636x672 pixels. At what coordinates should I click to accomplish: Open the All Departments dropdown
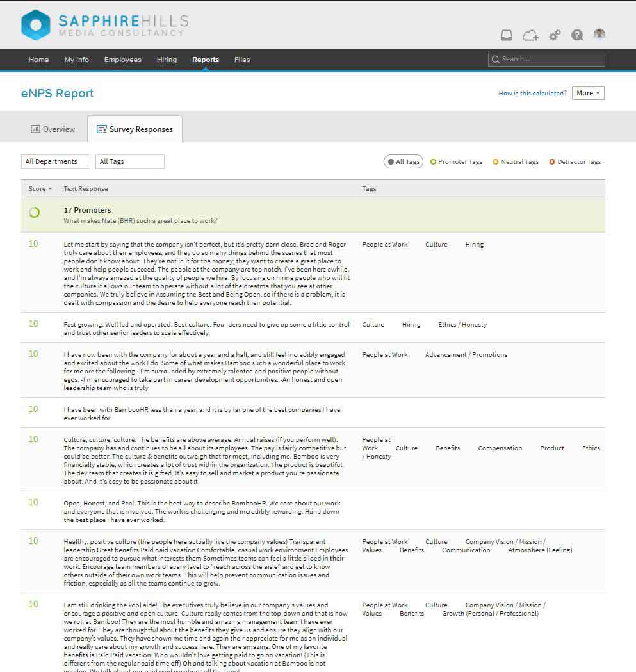[56, 161]
